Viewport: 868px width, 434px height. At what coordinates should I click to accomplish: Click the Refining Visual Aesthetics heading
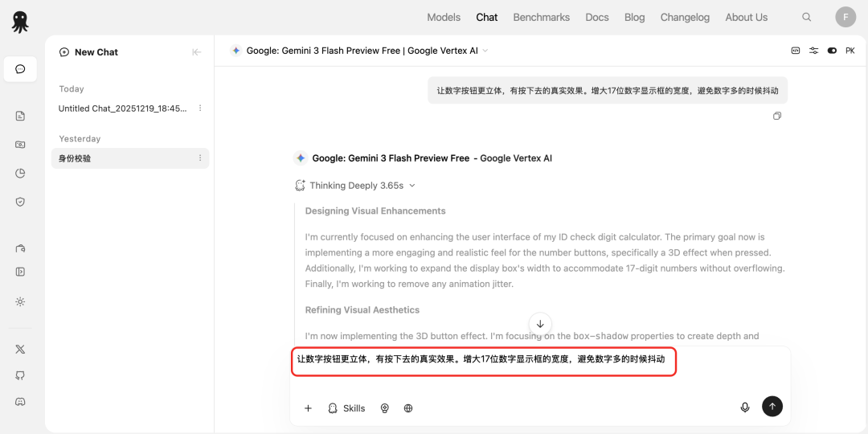pyautogui.click(x=362, y=310)
